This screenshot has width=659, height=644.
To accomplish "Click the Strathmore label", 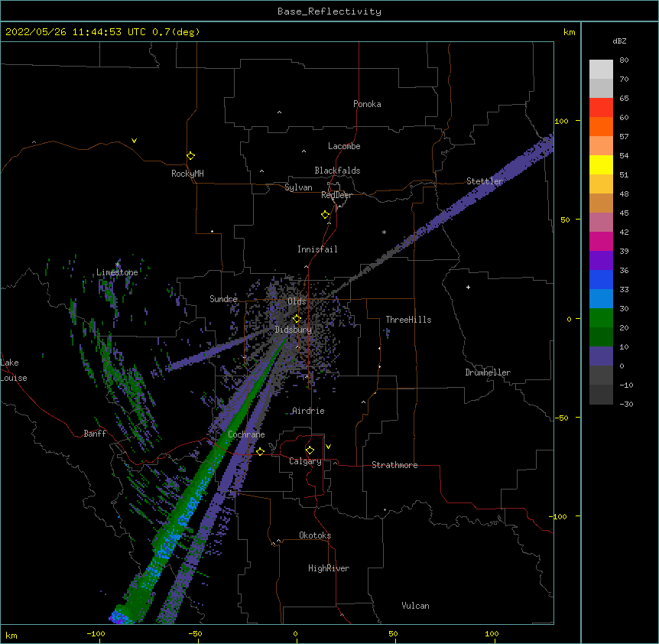I will click(x=394, y=465).
